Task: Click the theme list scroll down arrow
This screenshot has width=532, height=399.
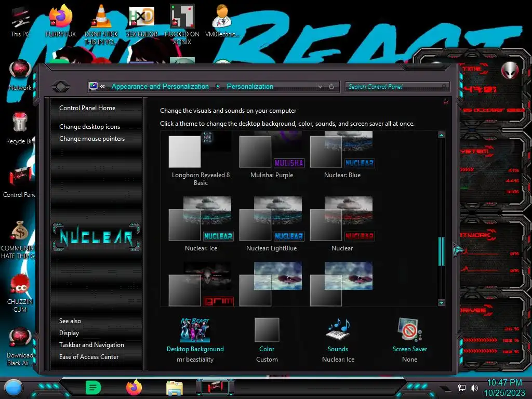Action: pos(441,303)
